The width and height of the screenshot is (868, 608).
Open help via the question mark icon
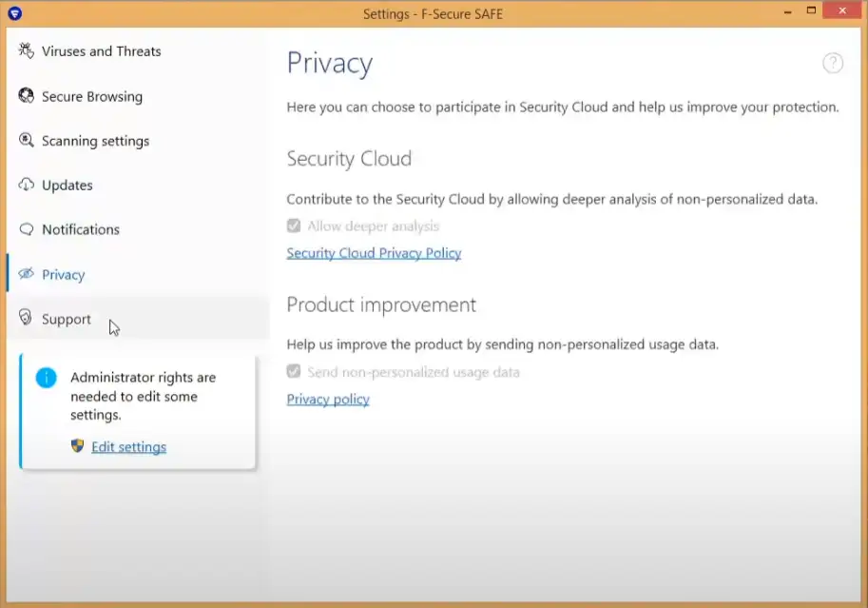coord(832,64)
